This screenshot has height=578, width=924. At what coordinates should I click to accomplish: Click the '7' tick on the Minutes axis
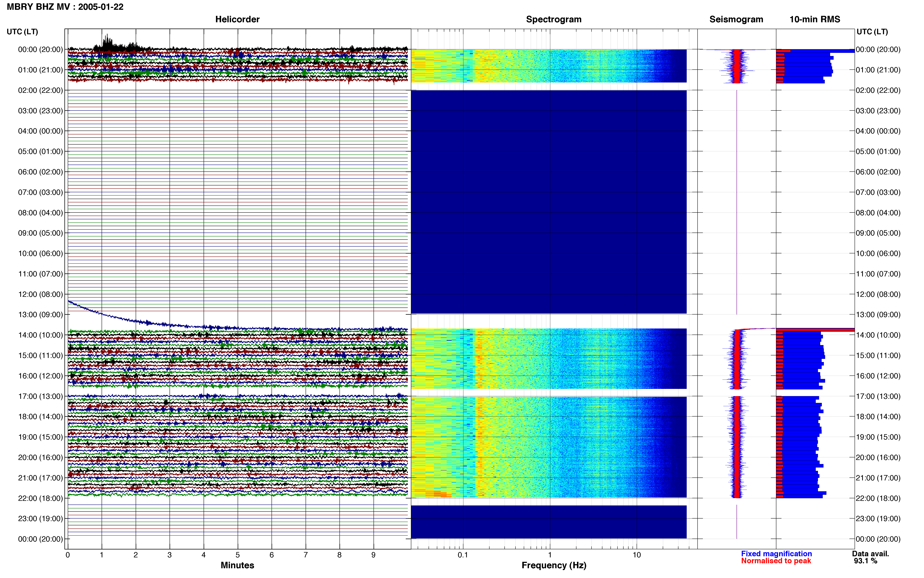(306, 555)
